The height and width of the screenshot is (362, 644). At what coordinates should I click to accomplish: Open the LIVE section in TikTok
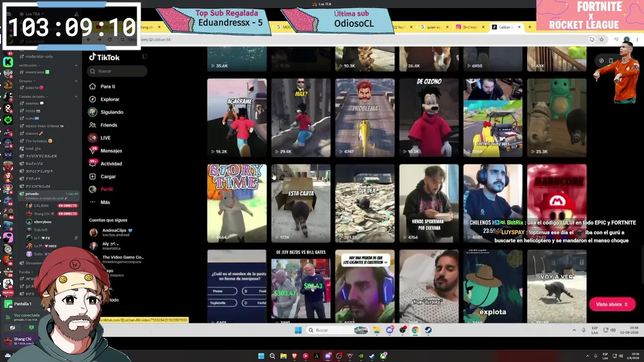(x=100, y=138)
